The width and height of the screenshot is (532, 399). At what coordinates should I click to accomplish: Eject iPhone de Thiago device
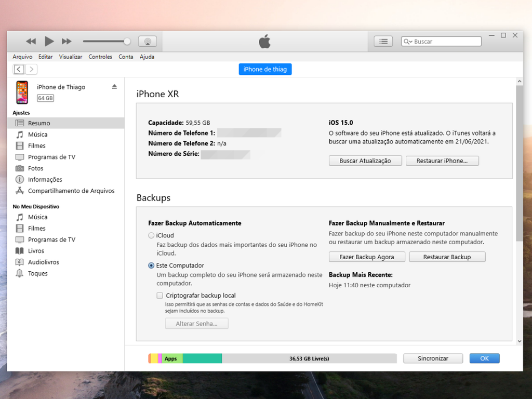[114, 87]
